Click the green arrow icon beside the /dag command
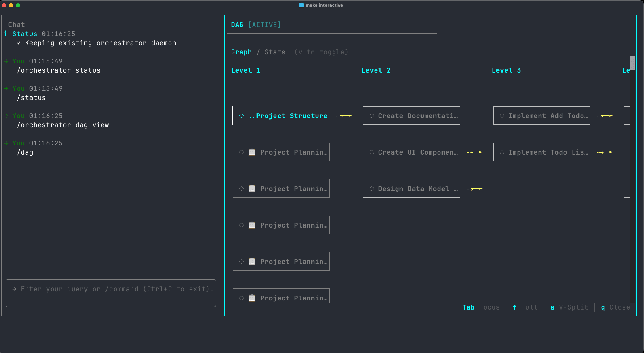Image resolution: width=644 pixels, height=353 pixels. pyautogui.click(x=6, y=143)
